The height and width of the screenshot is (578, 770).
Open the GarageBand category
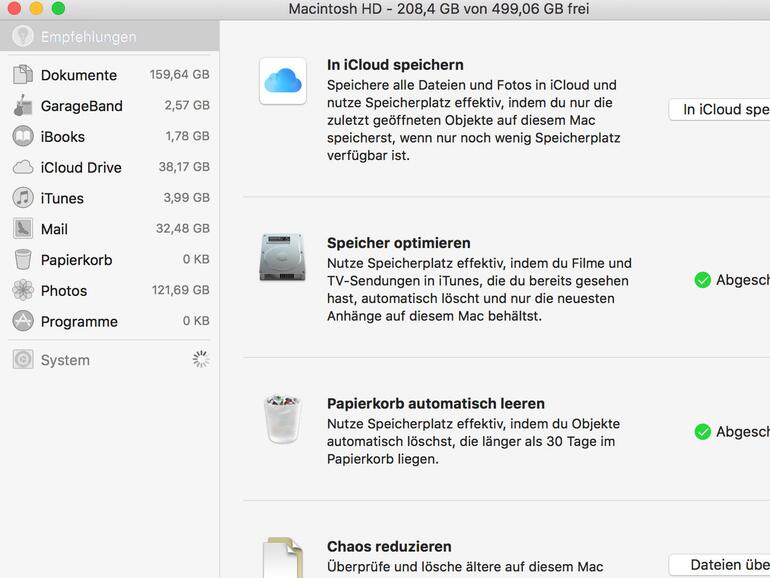tap(110, 106)
